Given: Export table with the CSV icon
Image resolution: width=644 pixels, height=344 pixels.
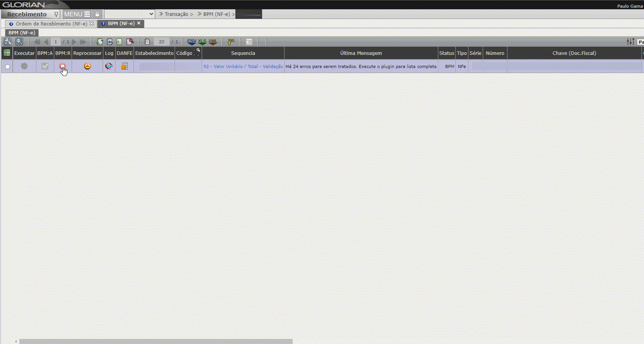Looking at the screenshot, I should click(192, 42).
